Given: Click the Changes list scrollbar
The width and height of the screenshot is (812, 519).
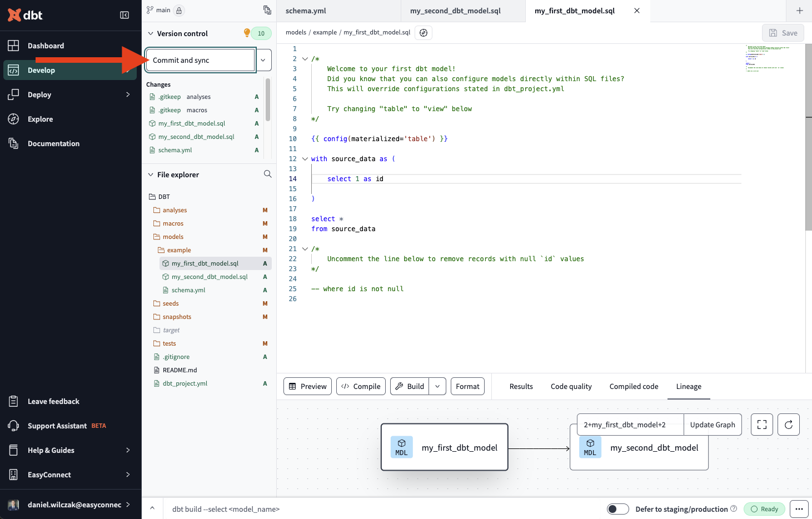Looking at the screenshot, I should tap(268, 100).
